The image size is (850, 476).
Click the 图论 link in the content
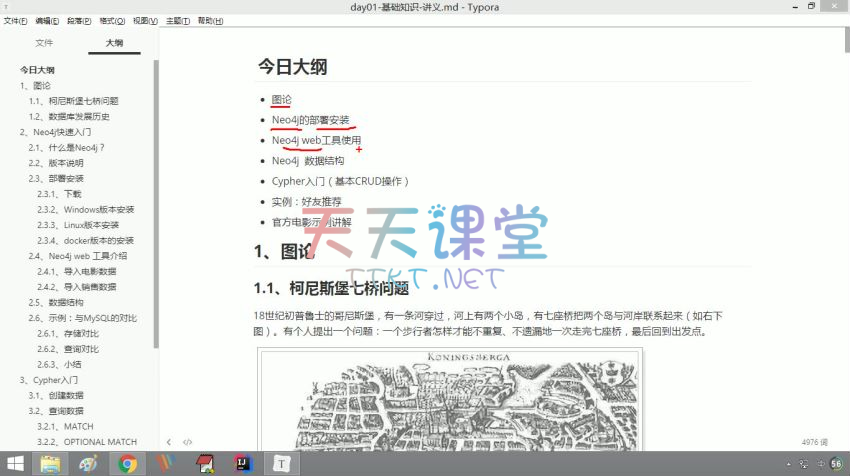point(281,99)
